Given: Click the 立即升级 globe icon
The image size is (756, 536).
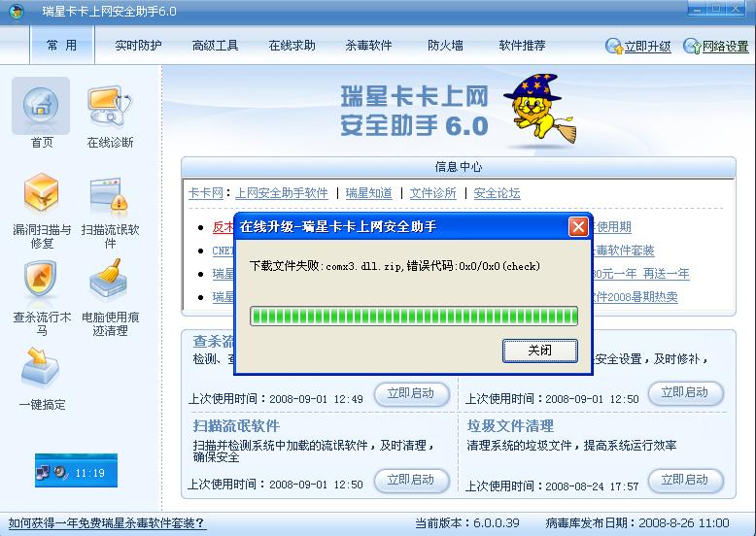Looking at the screenshot, I should pyautogui.click(x=614, y=46).
